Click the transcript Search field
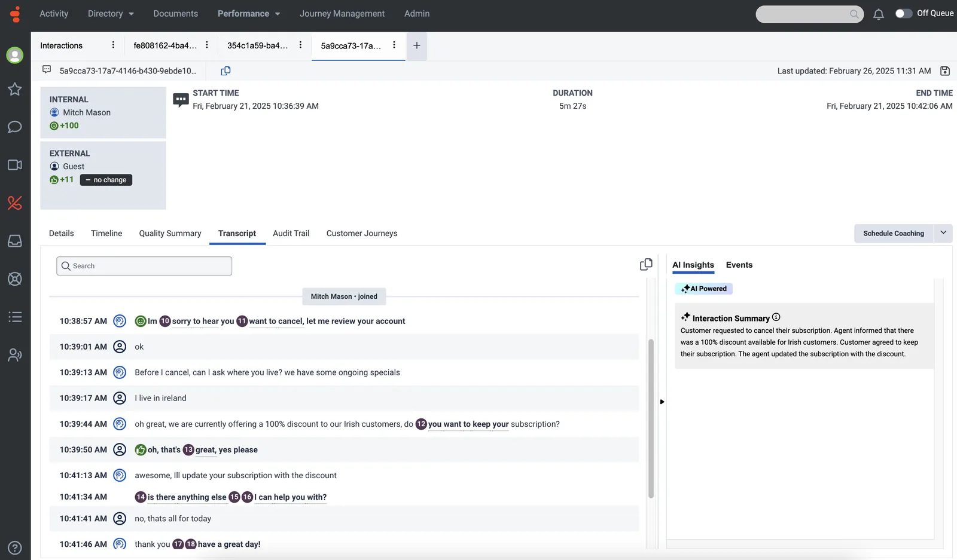957x560 pixels. coord(144,266)
